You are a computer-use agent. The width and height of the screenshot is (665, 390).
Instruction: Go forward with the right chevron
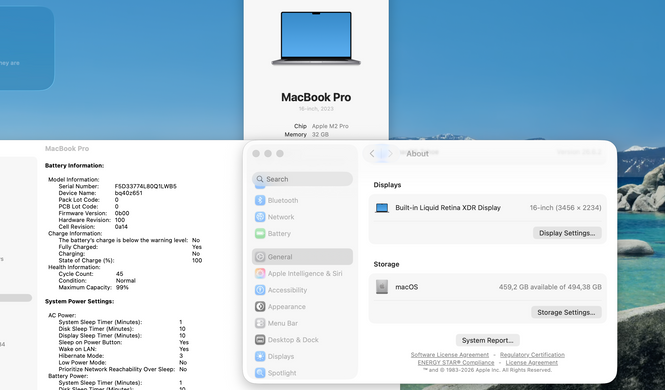390,153
